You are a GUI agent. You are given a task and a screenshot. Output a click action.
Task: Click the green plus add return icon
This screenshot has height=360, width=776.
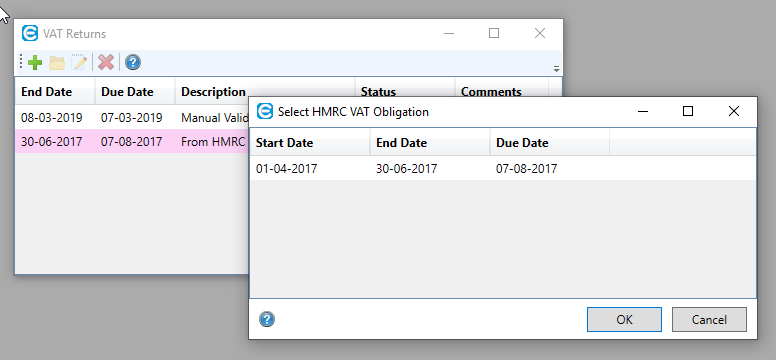[35, 62]
